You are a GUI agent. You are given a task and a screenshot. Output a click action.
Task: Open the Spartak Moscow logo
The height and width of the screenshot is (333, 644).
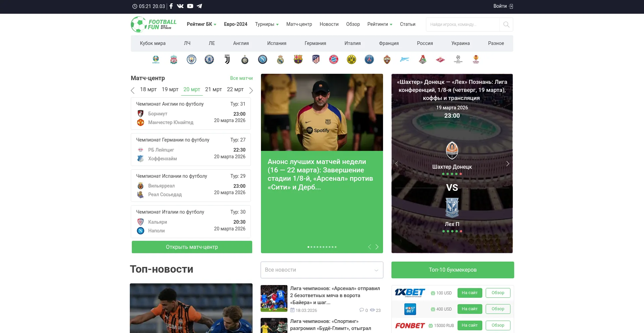coord(440,60)
